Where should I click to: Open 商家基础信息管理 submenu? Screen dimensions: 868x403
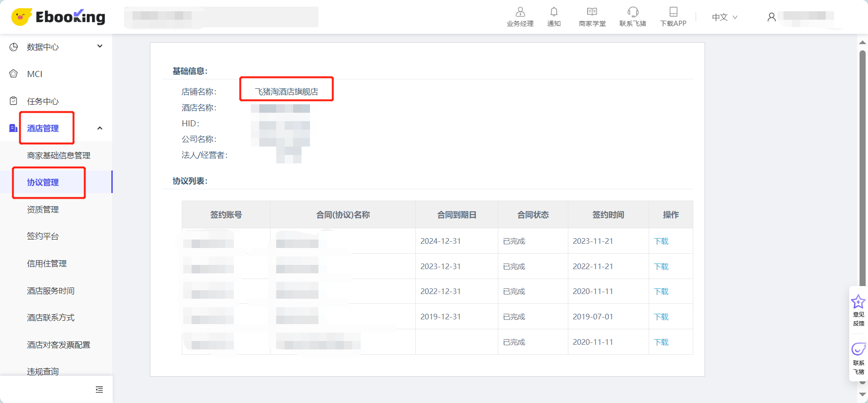point(59,155)
